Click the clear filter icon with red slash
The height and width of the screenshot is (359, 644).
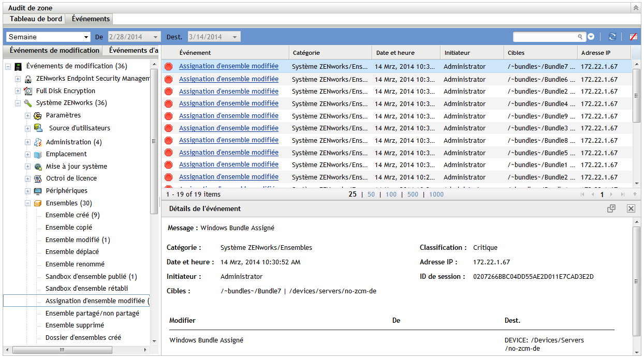633,37
